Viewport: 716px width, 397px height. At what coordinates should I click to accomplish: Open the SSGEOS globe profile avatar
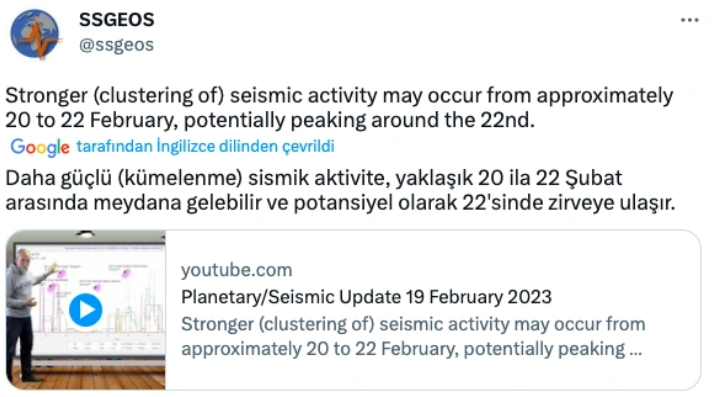35,34
